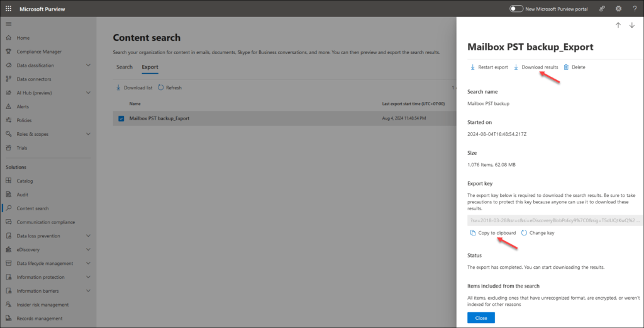Copy the export key to clipboard
Viewport: 644px width, 328px height.
[493, 233]
